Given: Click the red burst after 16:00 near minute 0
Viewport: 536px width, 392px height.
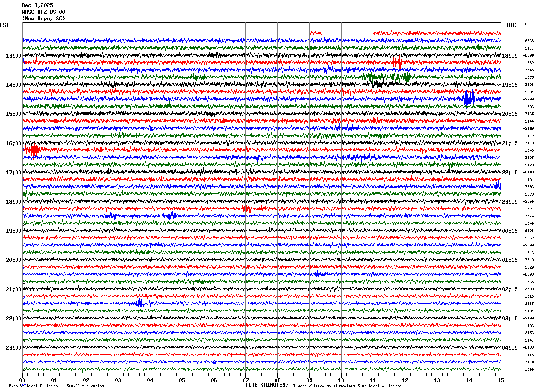Looking at the screenshot, I should [34, 150].
